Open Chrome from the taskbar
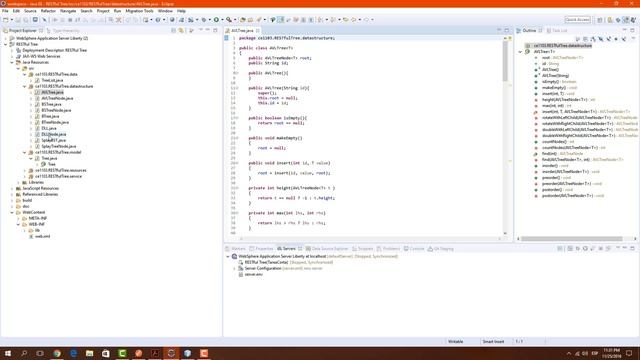Image resolution: width=640 pixels, height=360 pixels. tap(57, 353)
